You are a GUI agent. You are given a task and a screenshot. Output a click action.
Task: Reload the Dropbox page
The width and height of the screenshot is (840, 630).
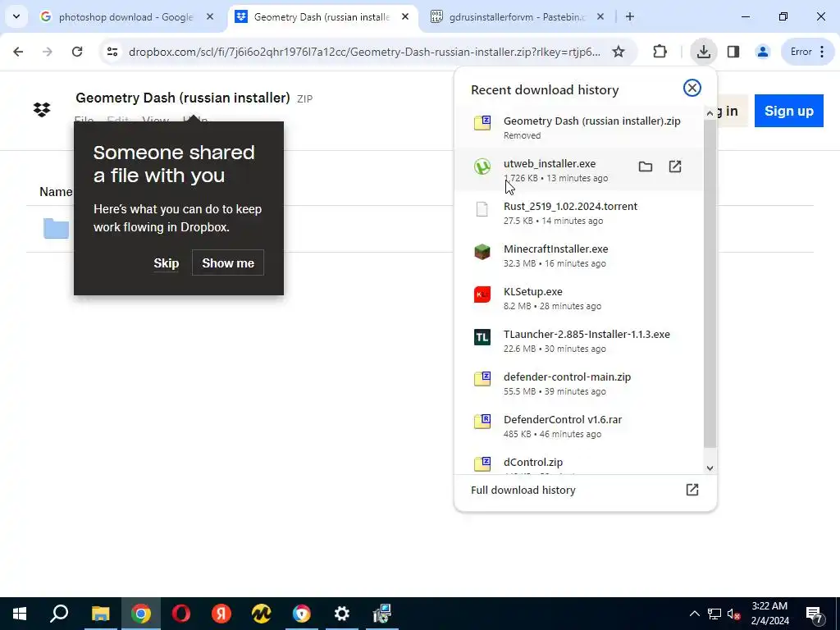point(77,52)
